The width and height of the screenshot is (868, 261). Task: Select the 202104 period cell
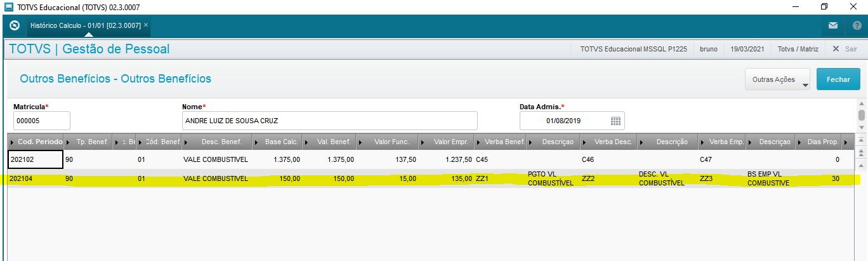point(35,179)
